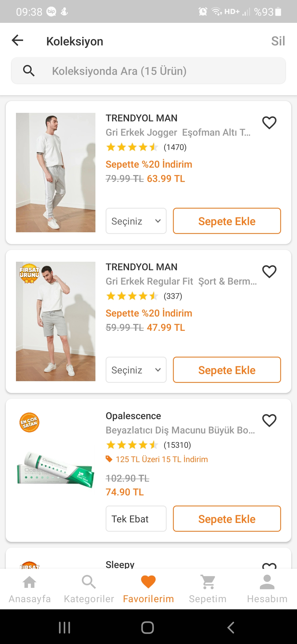Open size Seçiniz dropdown for Şort & Bermuda
This screenshot has width=297, height=644.
[x=136, y=370]
